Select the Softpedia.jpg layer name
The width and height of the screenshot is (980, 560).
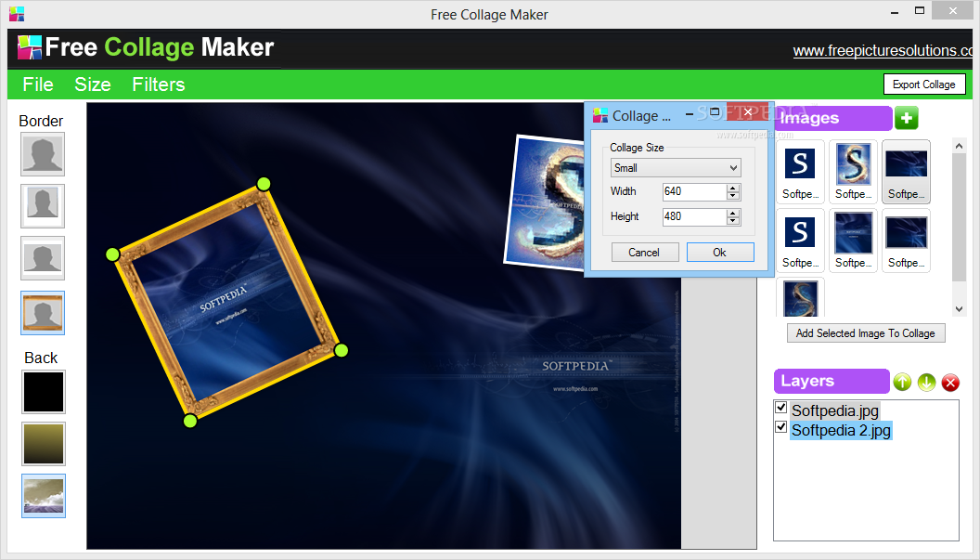835,410
